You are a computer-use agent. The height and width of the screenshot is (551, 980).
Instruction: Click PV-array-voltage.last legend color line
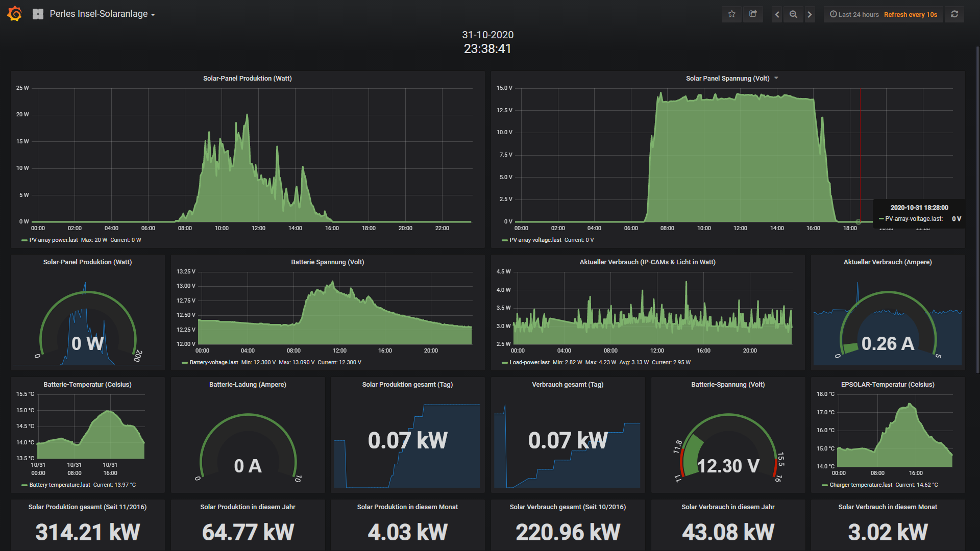pyautogui.click(x=504, y=240)
